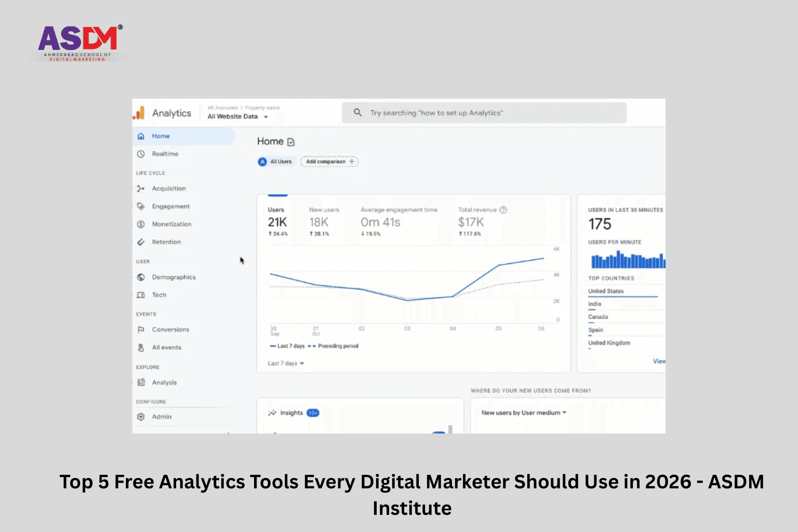The width and height of the screenshot is (798, 532).
Task: Click the Admin gear icon
Action: 141,417
